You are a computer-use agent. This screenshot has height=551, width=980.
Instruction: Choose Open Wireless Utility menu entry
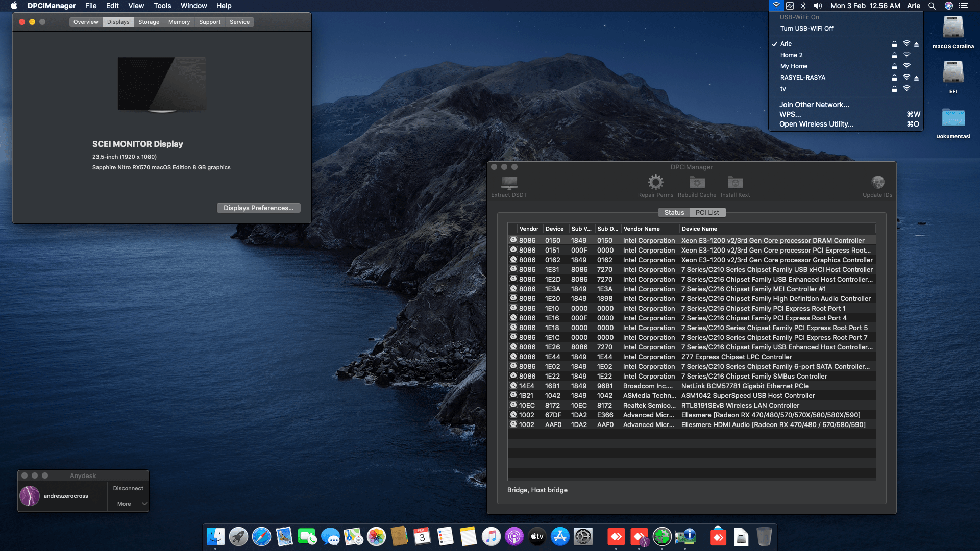[816, 124]
